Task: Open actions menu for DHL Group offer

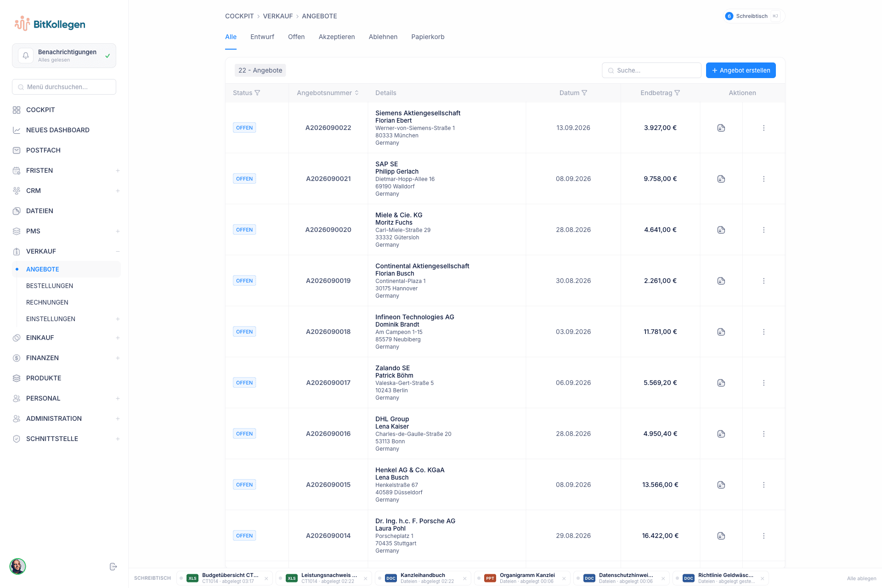Action: [764, 434]
